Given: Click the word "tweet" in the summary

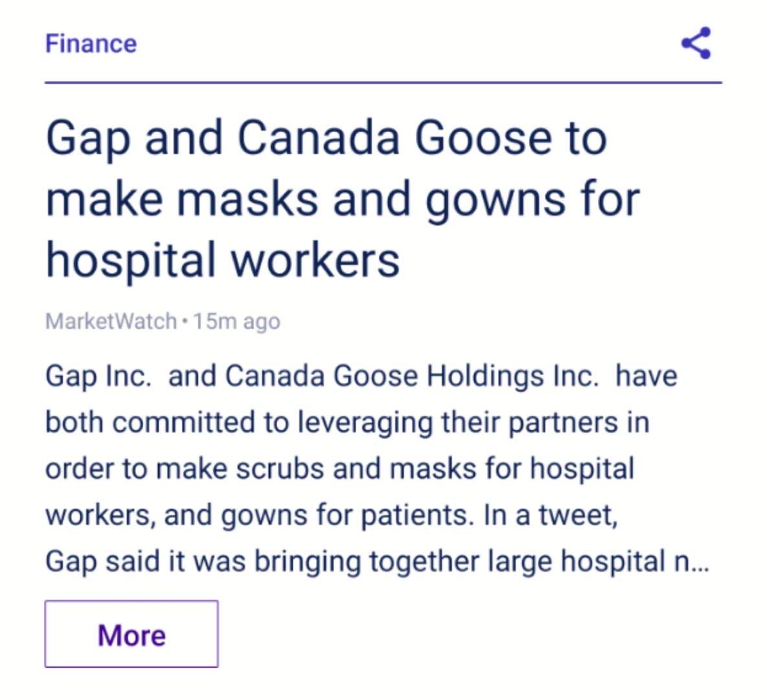Looking at the screenshot, I should click(576, 515).
